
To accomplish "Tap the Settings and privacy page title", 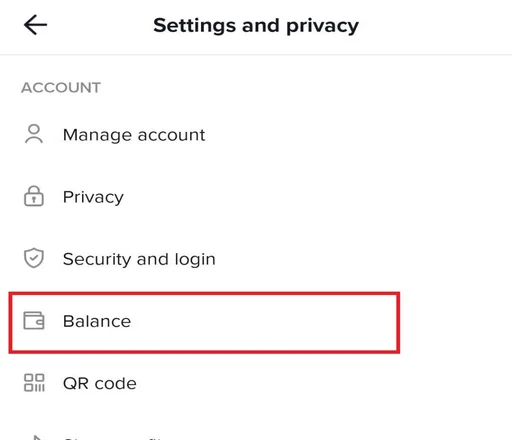I will coord(256,26).
